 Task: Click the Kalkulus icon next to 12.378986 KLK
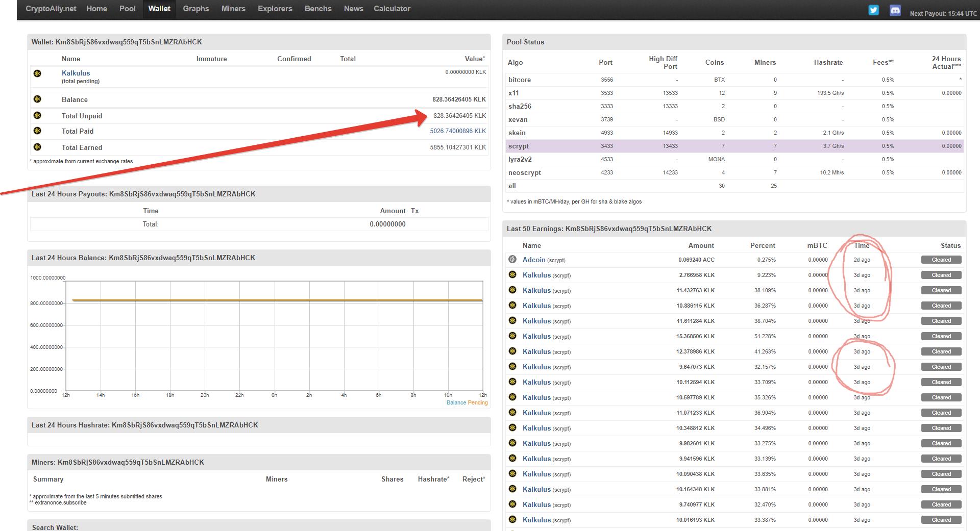pos(512,351)
